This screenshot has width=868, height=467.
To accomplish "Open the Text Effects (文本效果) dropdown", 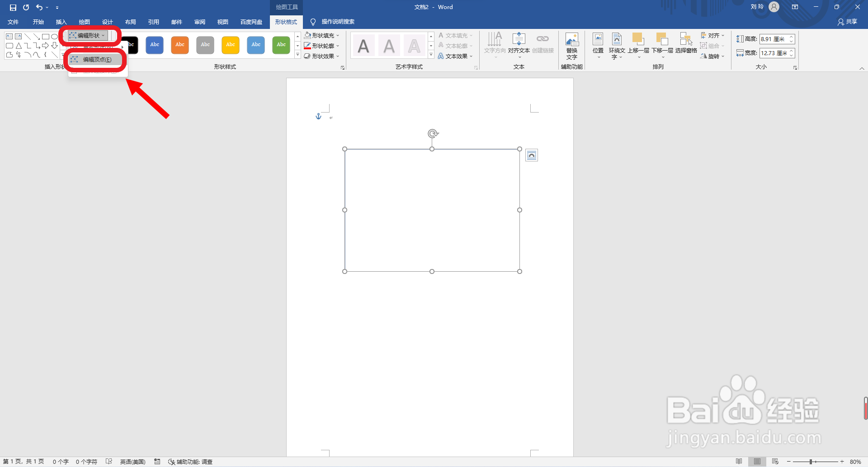I will tap(455, 56).
